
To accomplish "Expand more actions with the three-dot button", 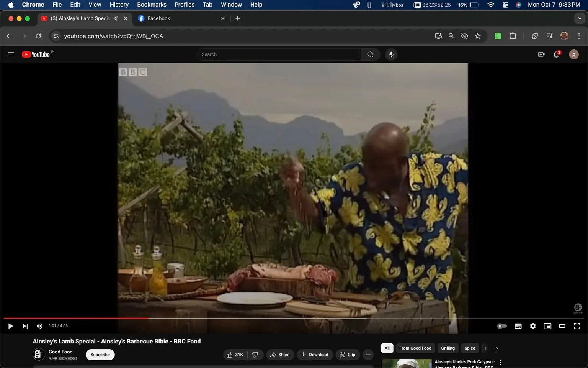I will click(367, 355).
